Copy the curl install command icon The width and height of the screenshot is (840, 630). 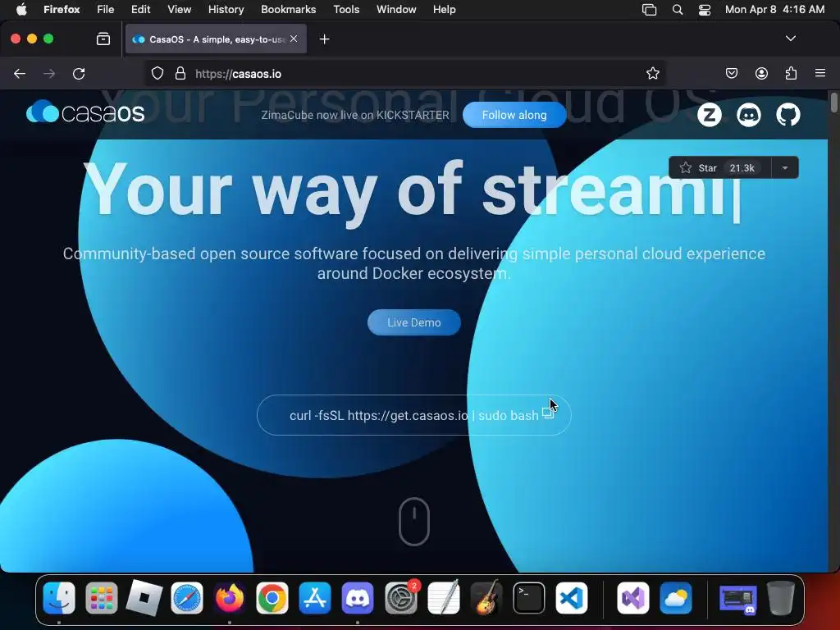[x=548, y=413]
